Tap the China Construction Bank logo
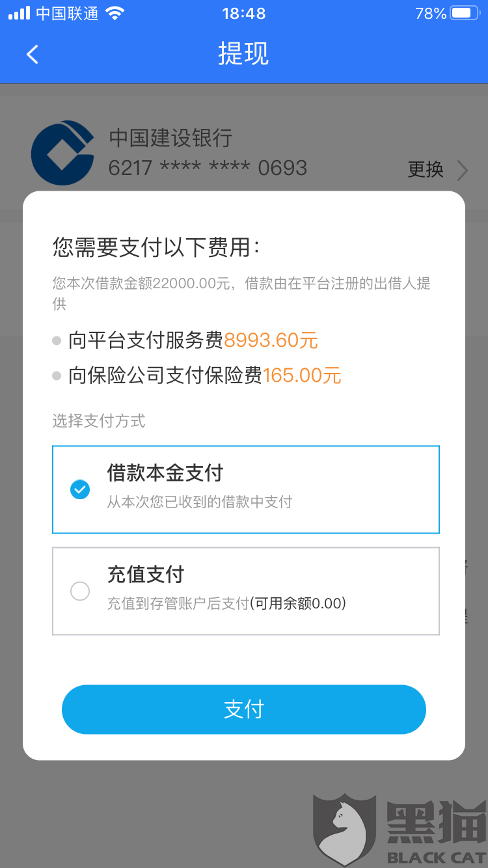The image size is (488, 868). [62, 154]
